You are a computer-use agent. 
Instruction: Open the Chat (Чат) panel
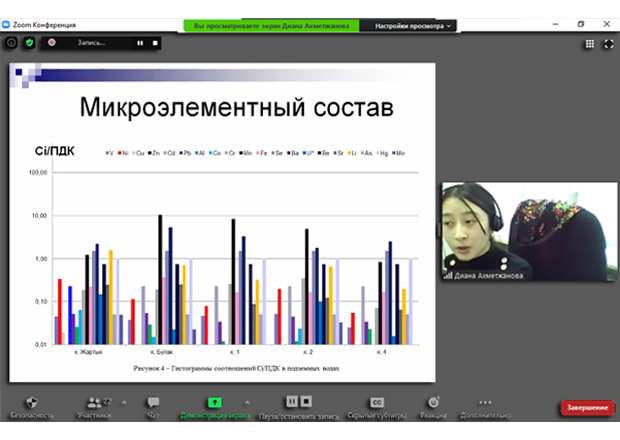pyautogui.click(x=153, y=402)
